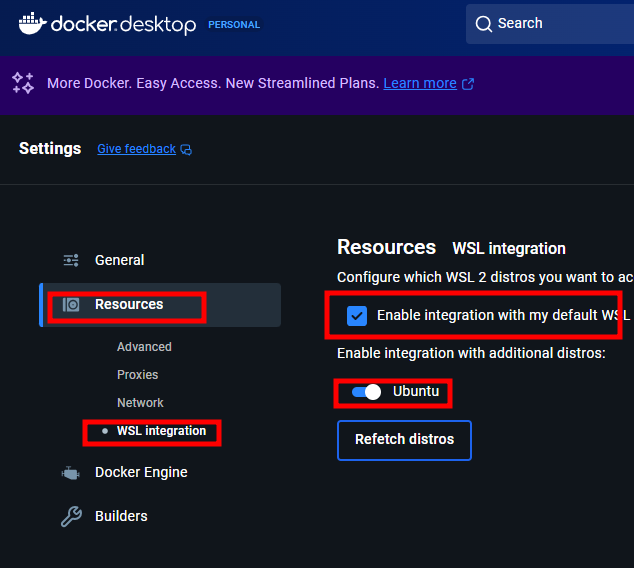Open Docker Engine settings

[x=141, y=473]
